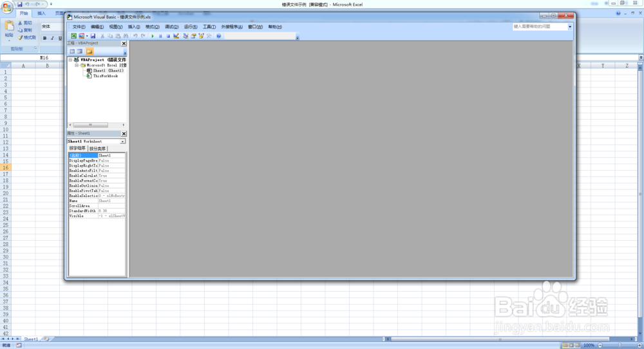Open 窗口(W) menu
The image size is (644, 349).
click(x=255, y=26)
